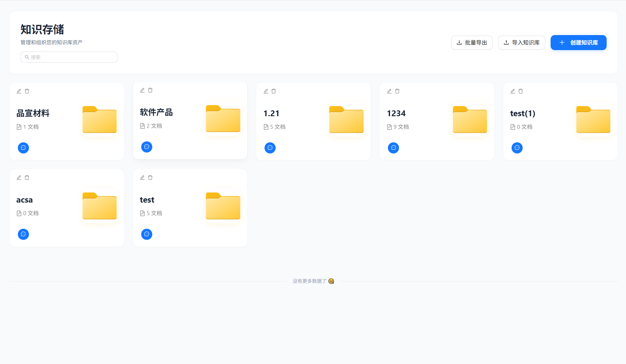Click the test knowledge base title
626x364 pixels.
pos(147,200)
